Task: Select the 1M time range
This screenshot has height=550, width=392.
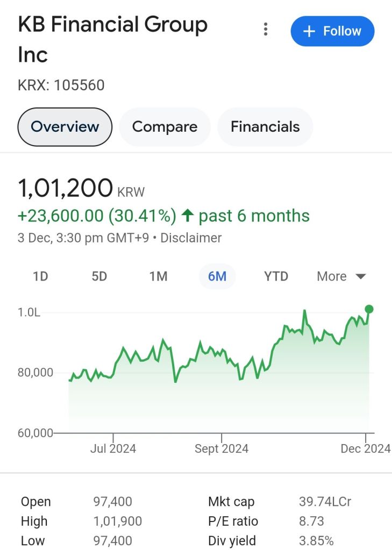Action: click(158, 276)
